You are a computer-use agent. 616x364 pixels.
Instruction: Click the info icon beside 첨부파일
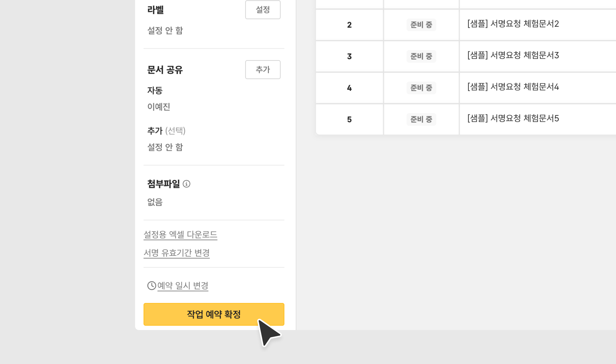pos(187,184)
